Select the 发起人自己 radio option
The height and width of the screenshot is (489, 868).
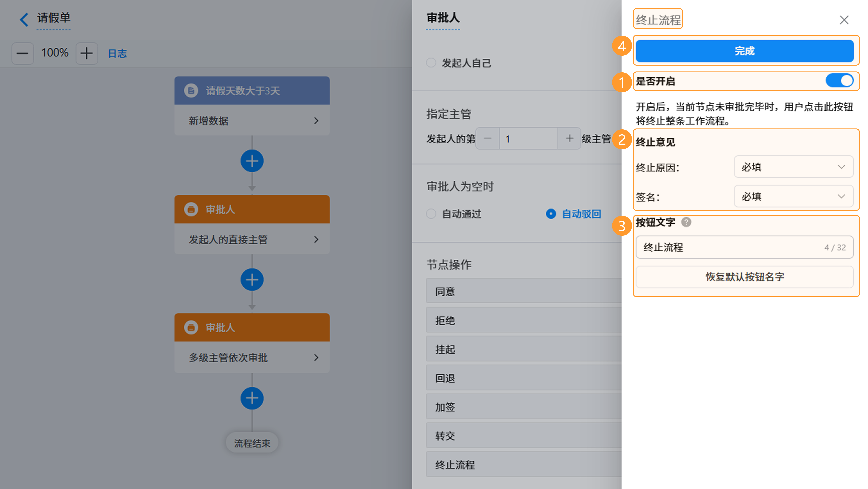tap(431, 63)
